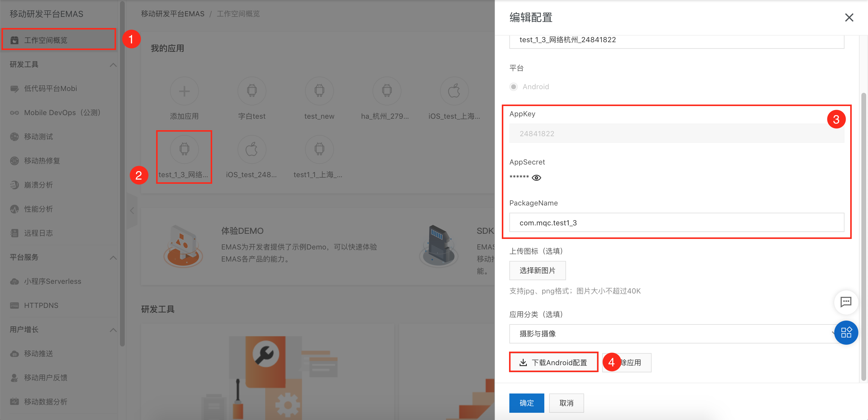Screen dimensions: 868x420
Task: Click the PackageName field com.mqc.test1_3
Action: point(677,223)
